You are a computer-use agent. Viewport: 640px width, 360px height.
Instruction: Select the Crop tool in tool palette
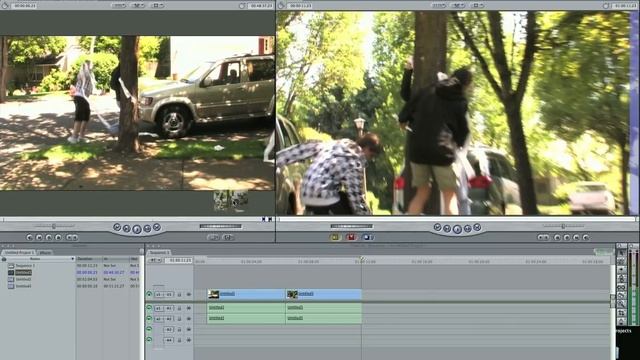(621, 313)
